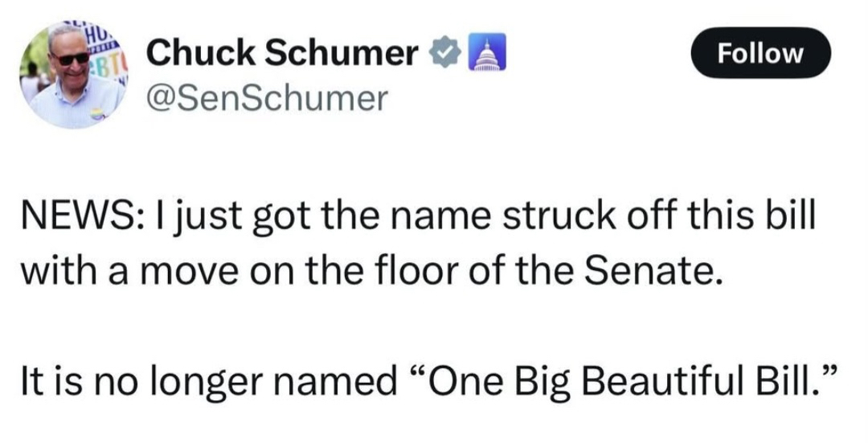Viewport: 868px width, 443px height.
Task: Click the @SenSchumer handle
Action: pos(267,98)
